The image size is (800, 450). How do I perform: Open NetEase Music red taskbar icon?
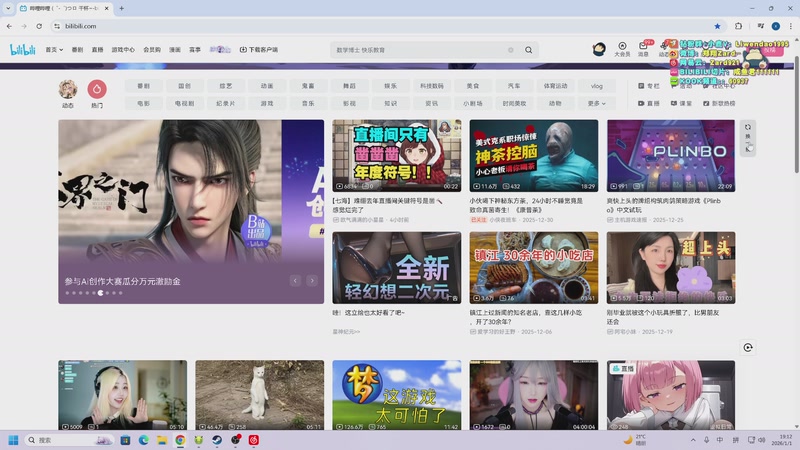pos(254,440)
